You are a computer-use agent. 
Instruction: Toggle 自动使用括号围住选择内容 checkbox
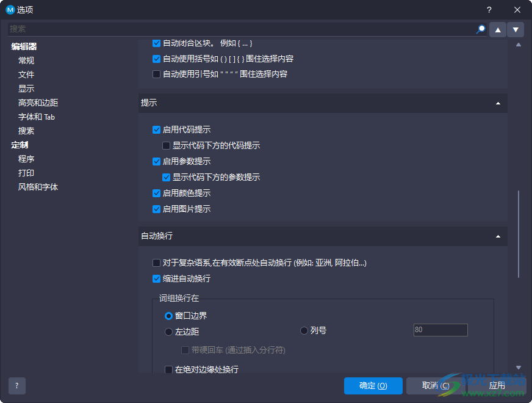pos(156,59)
